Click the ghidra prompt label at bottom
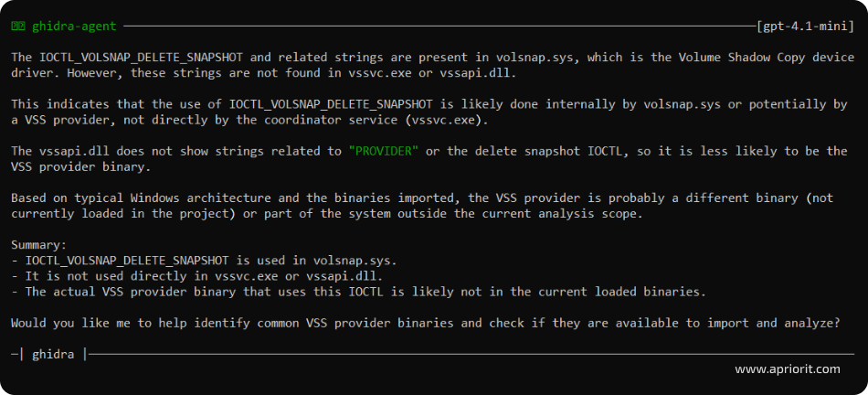 tap(56, 352)
